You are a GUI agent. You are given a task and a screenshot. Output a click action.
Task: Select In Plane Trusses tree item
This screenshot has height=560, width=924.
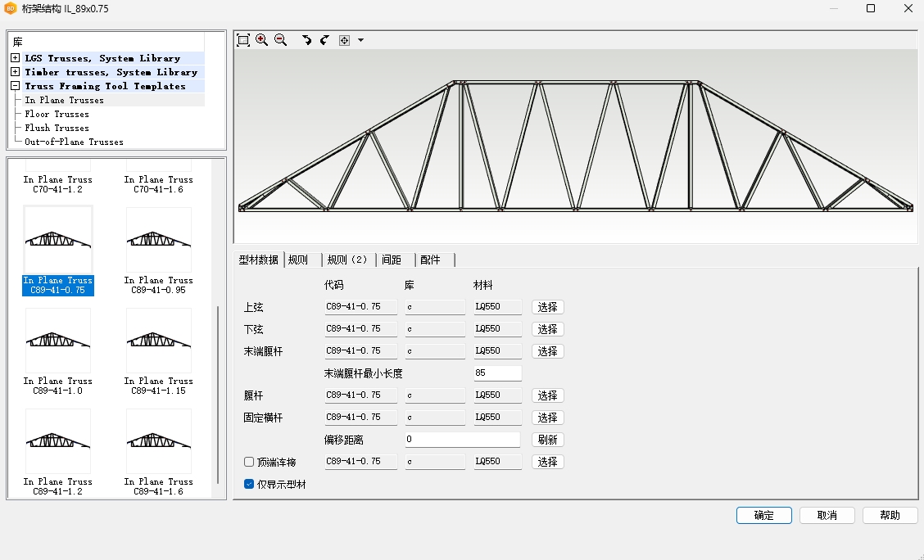tap(64, 100)
